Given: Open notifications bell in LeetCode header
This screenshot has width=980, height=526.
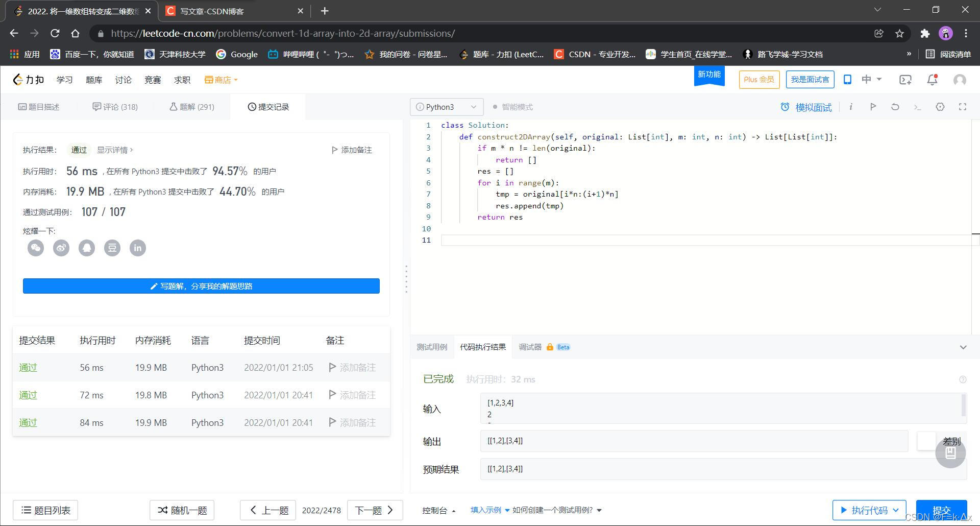Looking at the screenshot, I should 932,80.
